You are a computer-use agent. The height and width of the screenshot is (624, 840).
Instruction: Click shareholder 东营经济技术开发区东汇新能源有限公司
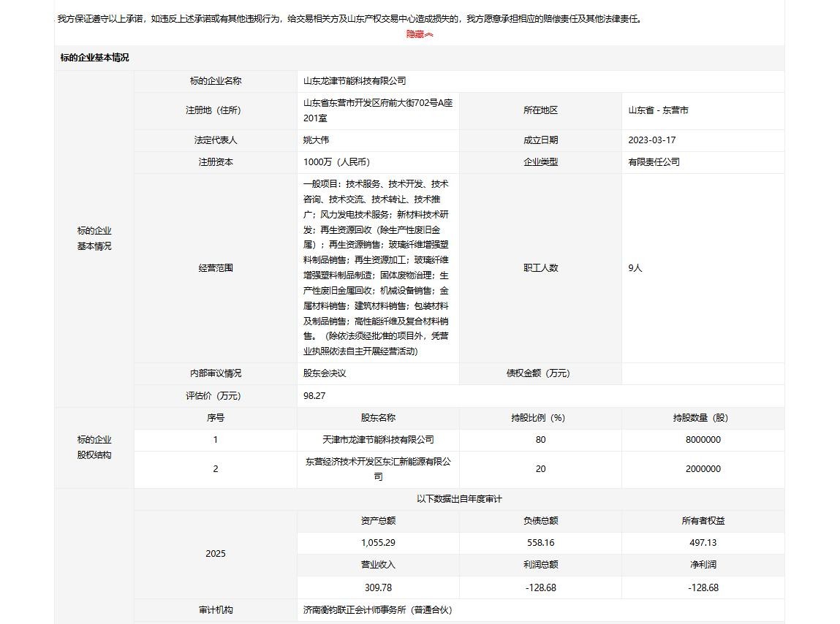pyautogui.click(x=378, y=469)
